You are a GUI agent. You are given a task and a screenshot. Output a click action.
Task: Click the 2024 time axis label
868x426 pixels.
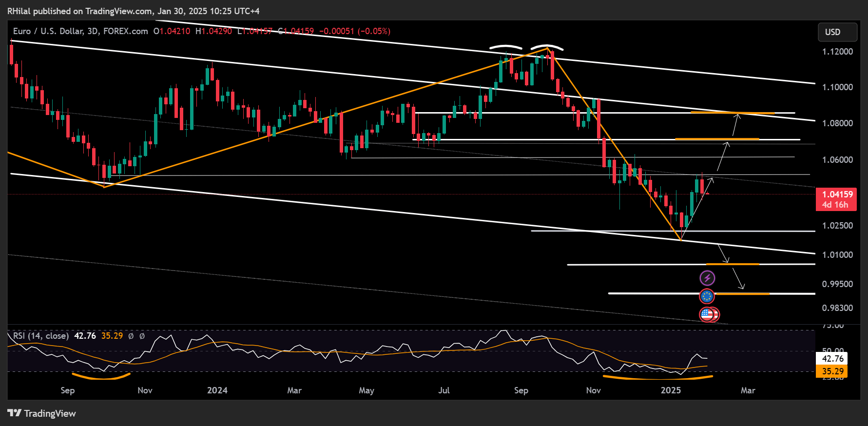217,390
